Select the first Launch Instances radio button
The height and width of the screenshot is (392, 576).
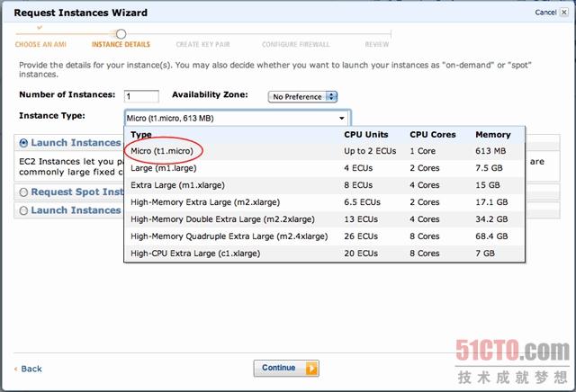[23, 143]
